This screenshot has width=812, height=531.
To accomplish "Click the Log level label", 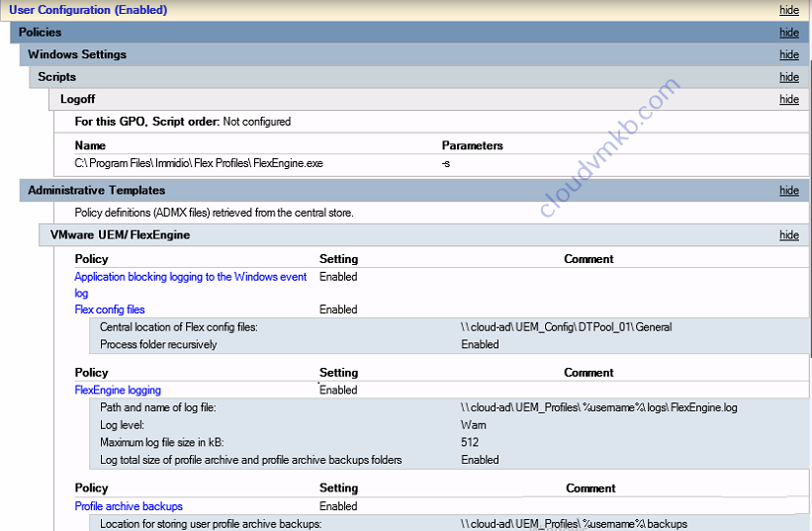I will (123, 425).
